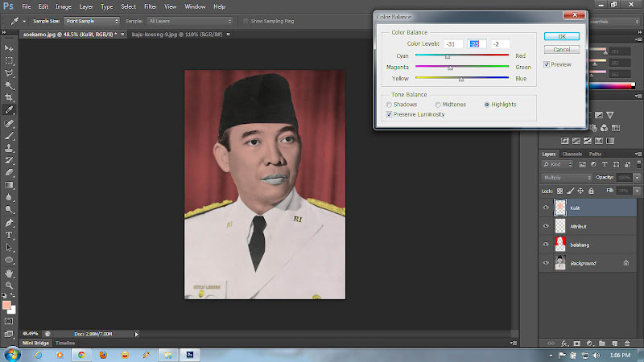The height and width of the screenshot is (362, 644).
Task: Select the Hand tool
Action: (x=9, y=274)
